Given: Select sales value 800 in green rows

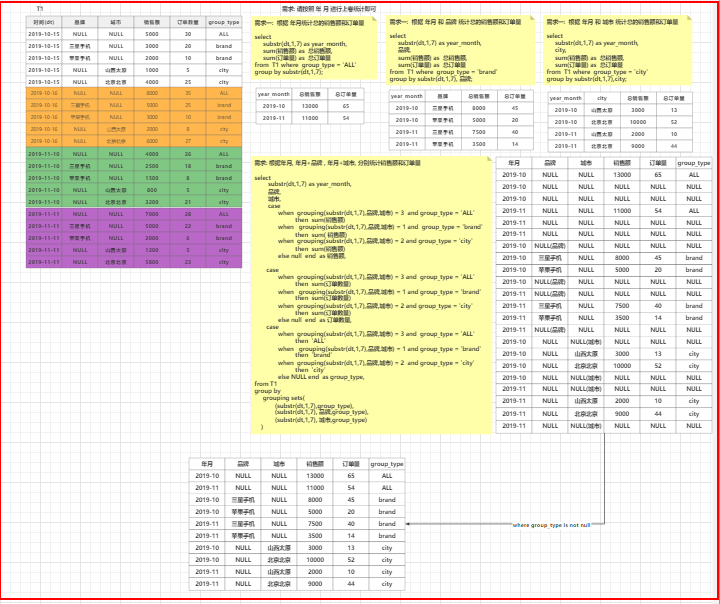Looking at the screenshot, I should coord(152,190).
